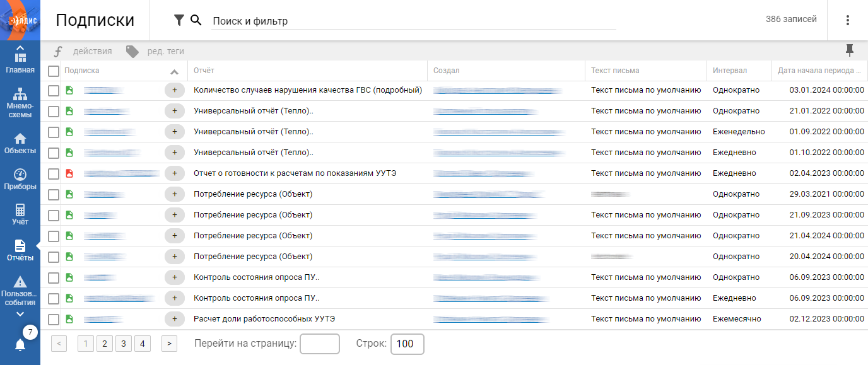868x365 pixels.
Task: Click green file icon in ГВС row
Action: pos(69,90)
